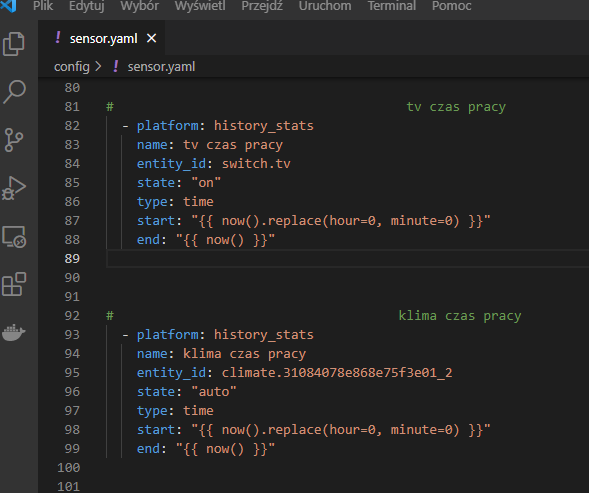Open the Run and Debug view
The width and height of the screenshot is (589, 493).
click(x=14, y=188)
